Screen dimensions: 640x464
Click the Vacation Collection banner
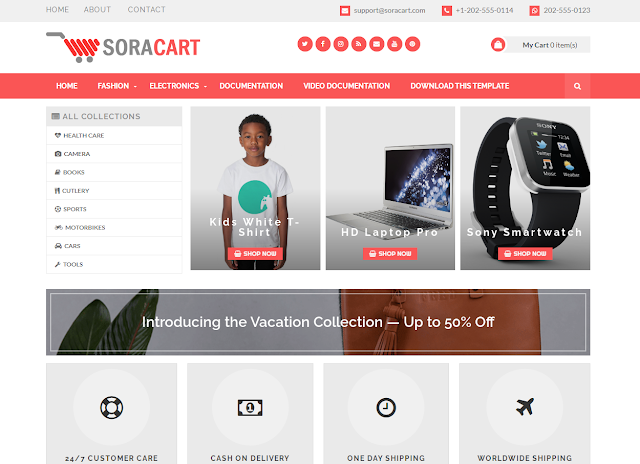(x=318, y=322)
